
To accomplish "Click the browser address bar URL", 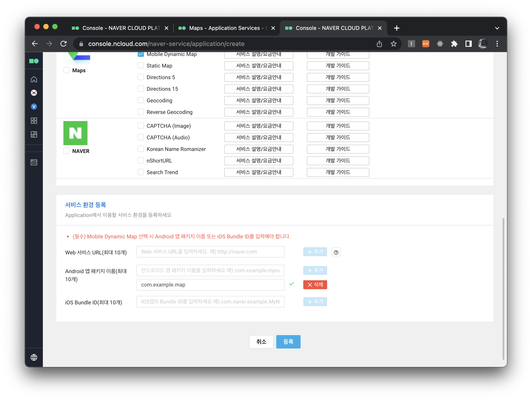I will (166, 44).
